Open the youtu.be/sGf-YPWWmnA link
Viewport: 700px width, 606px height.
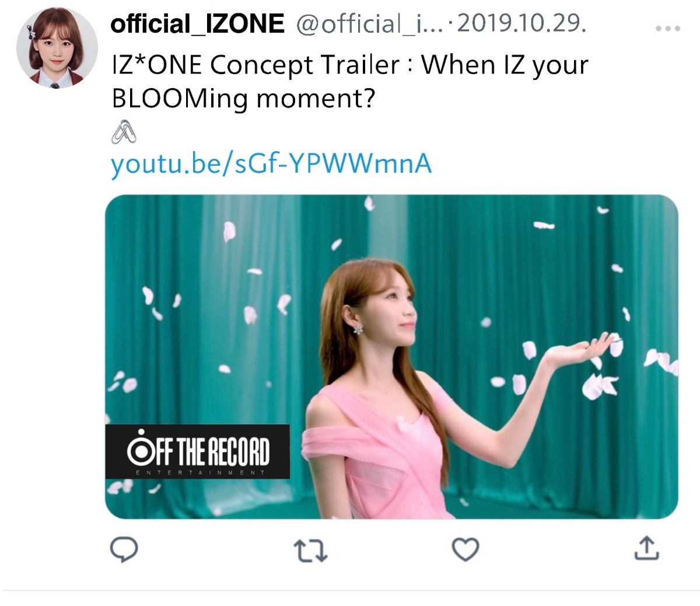[271, 164]
